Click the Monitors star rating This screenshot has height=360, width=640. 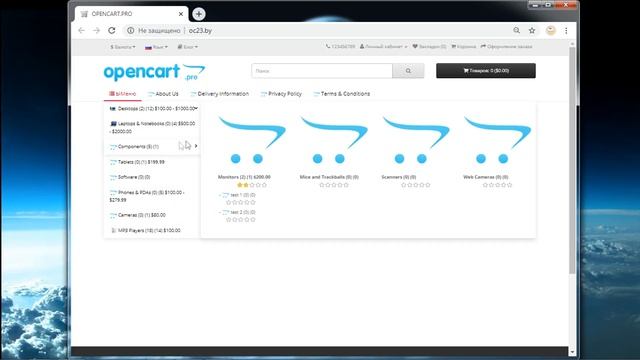click(252, 185)
